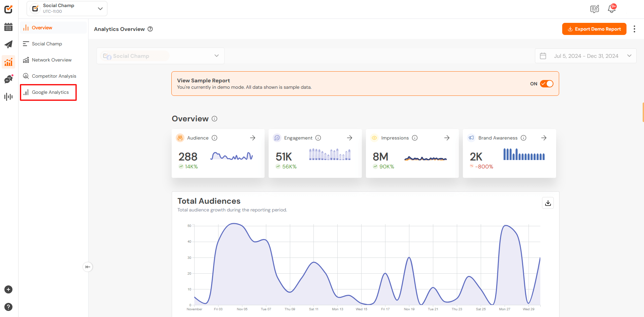The width and height of the screenshot is (644, 317).
Task: Open Audience card arrow
Action: 253,138
